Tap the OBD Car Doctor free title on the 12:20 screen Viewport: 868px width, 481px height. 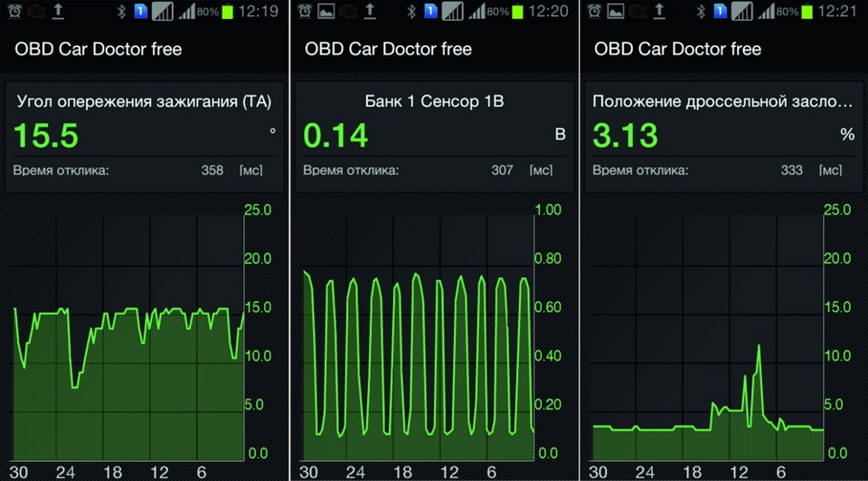tap(388, 49)
